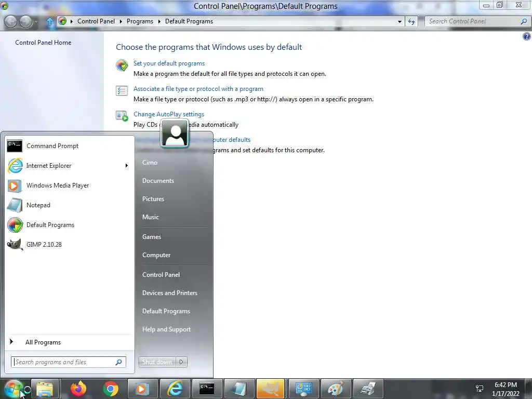Viewport: 532px width, 399px height.
Task: Click the Back navigation button
Action: [10, 21]
